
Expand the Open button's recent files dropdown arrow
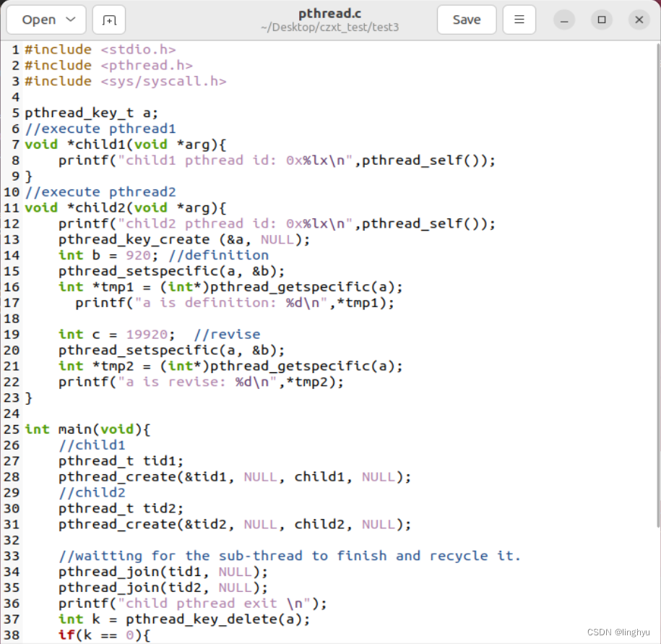tap(71, 20)
